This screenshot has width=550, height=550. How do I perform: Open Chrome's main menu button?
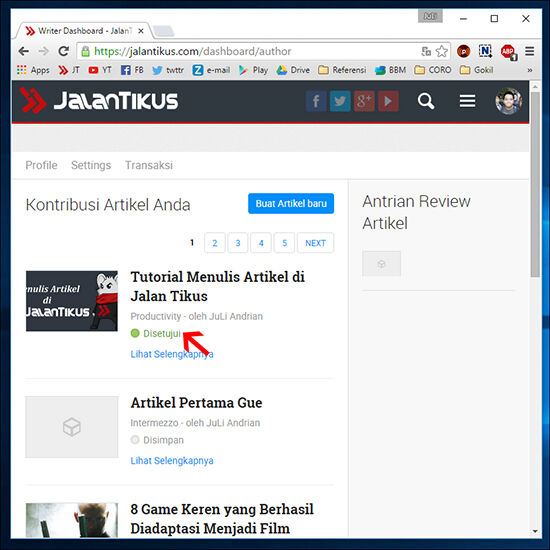coord(530,51)
